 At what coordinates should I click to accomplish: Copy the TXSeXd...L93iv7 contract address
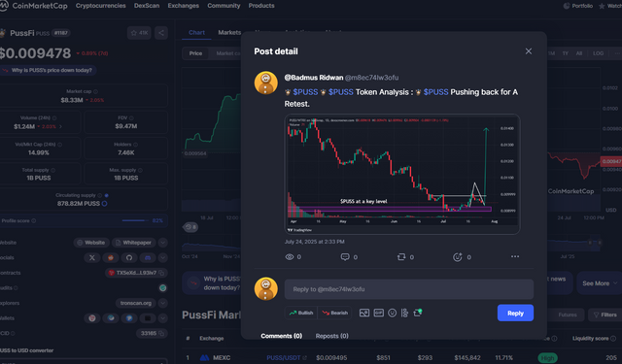point(162,273)
